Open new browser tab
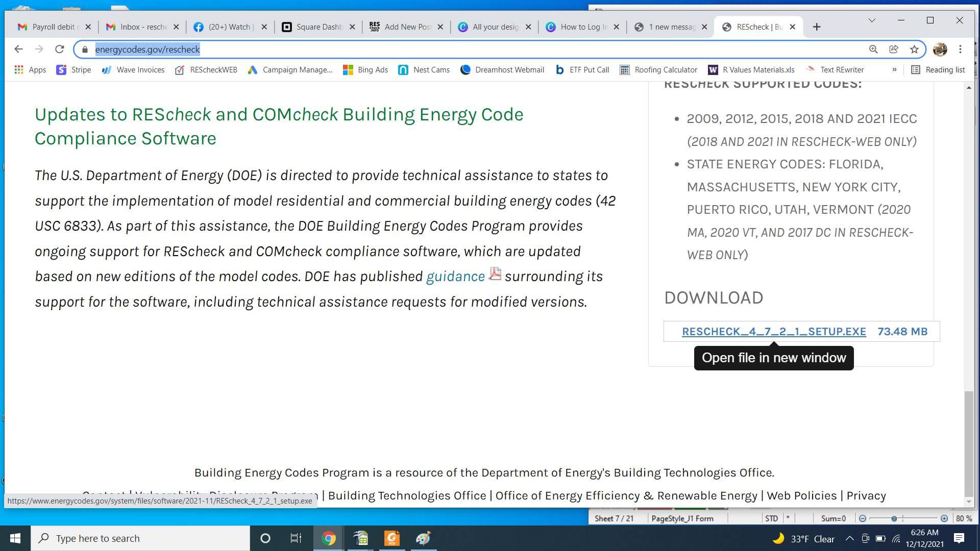The image size is (980, 551). point(817,26)
